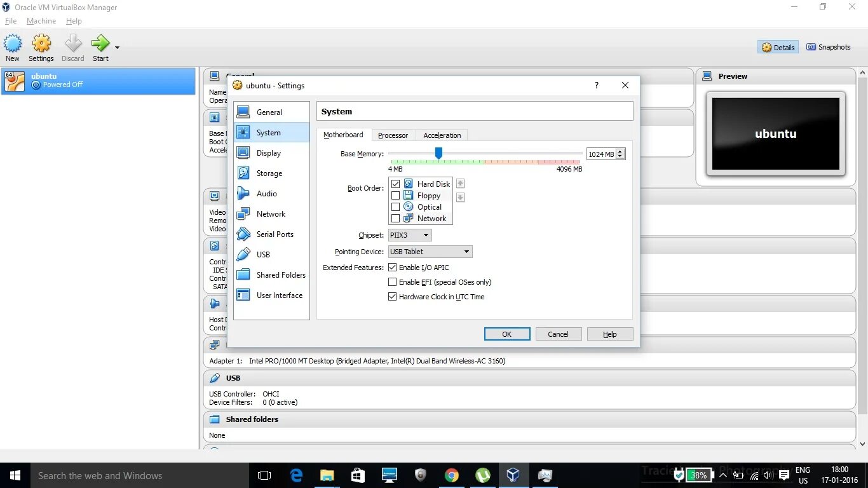
Task: Open dropdown arrow next to Start
Action: coord(117,47)
